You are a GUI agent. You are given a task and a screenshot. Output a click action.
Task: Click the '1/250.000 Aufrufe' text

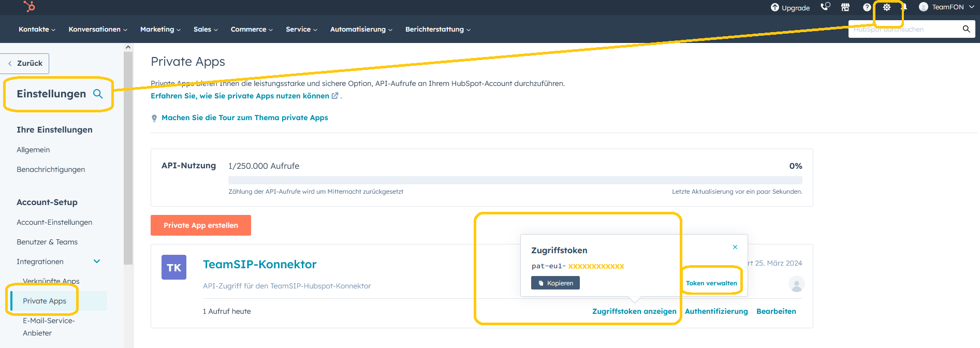[x=264, y=166]
